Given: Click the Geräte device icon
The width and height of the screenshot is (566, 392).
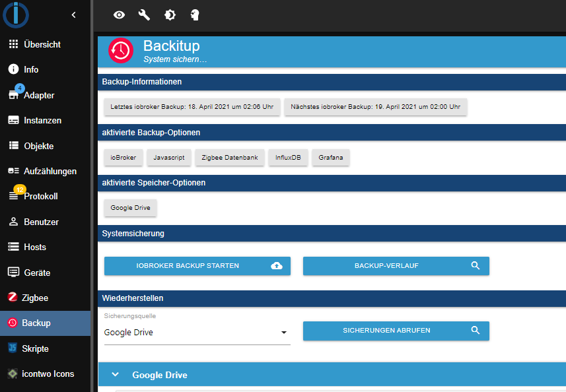Looking at the screenshot, I should 13,273.
